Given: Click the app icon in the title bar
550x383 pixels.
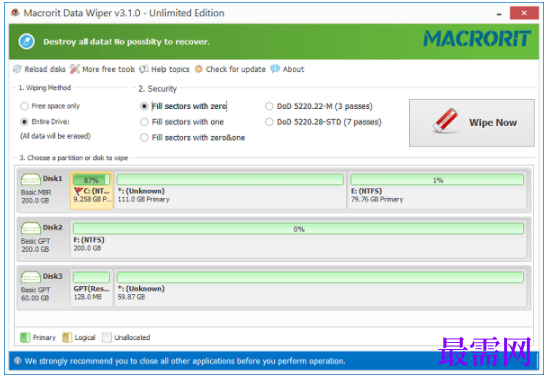Looking at the screenshot, I should tap(15, 13).
